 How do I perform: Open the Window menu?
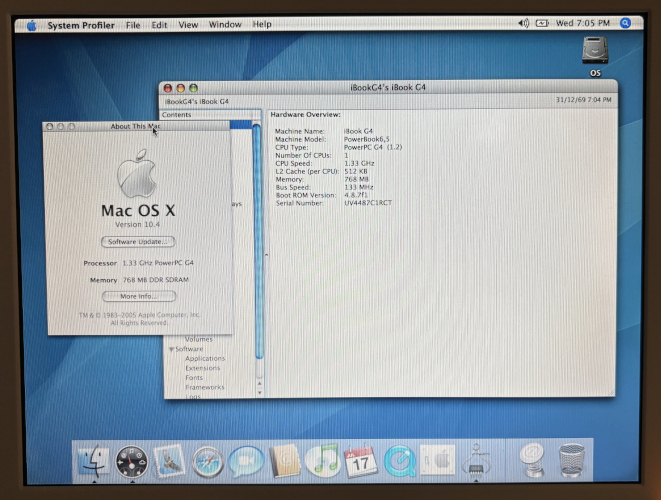225,24
